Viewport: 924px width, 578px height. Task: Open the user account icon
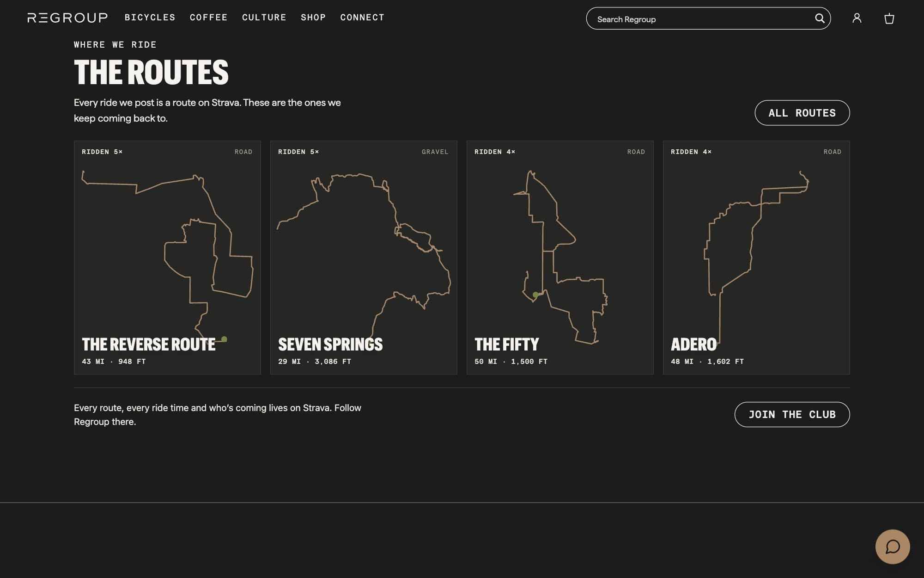pos(857,18)
